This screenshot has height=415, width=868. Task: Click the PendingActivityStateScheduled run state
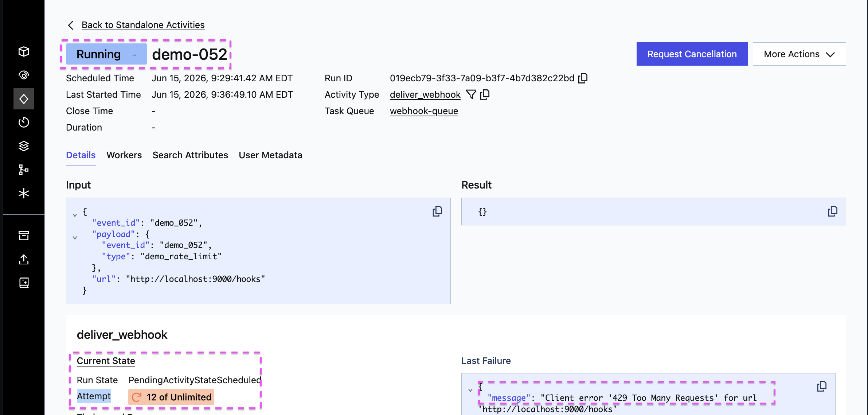click(x=195, y=380)
